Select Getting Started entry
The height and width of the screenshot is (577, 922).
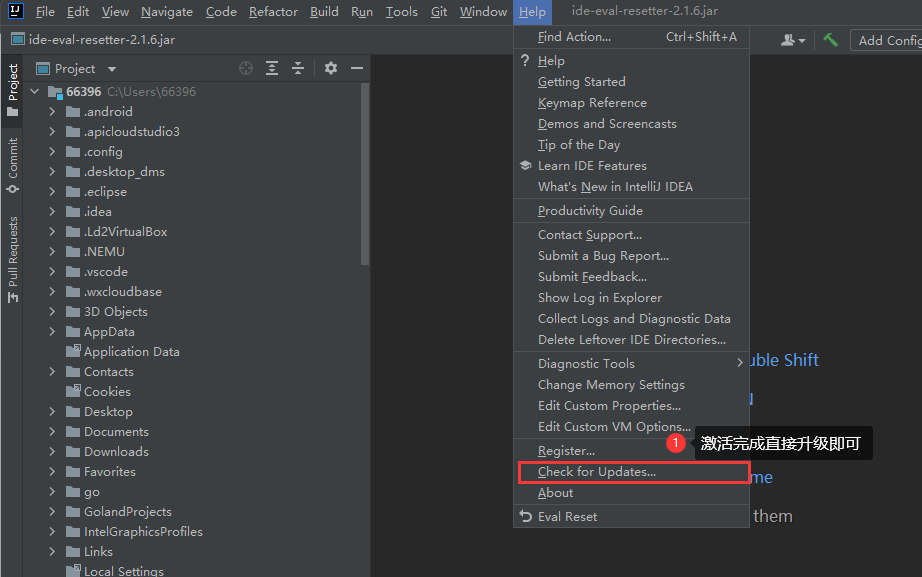tap(632, 82)
